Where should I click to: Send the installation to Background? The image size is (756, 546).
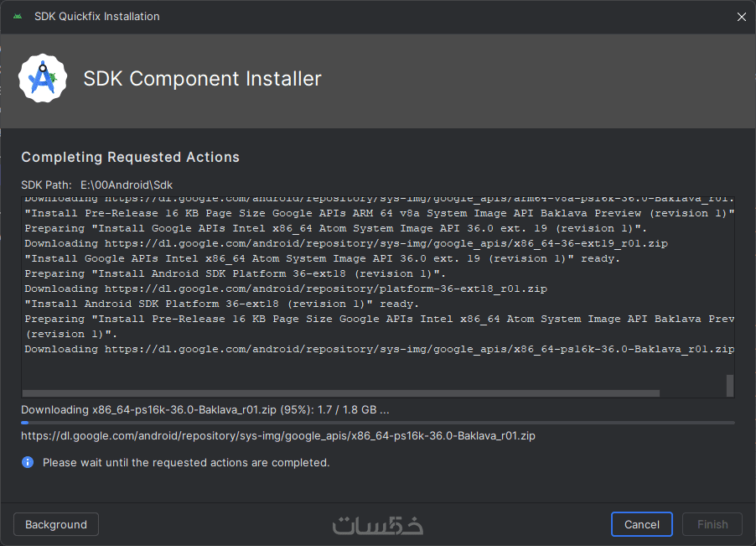point(56,524)
